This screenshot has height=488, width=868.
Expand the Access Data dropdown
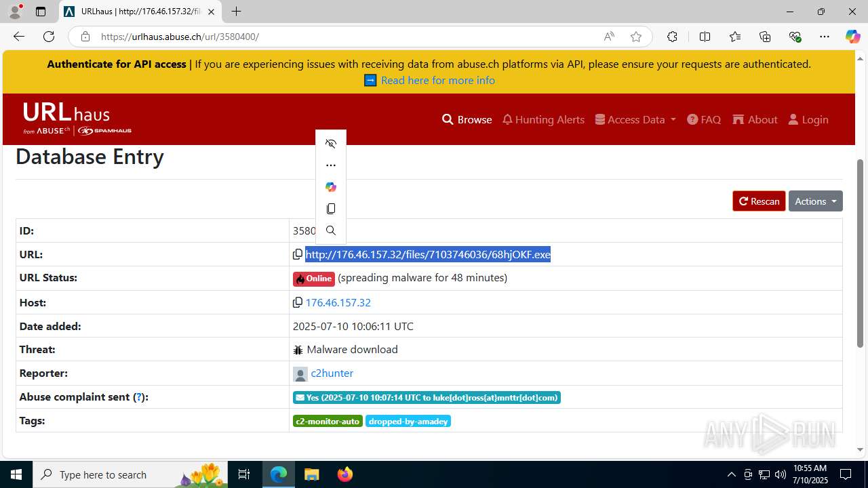click(x=635, y=119)
